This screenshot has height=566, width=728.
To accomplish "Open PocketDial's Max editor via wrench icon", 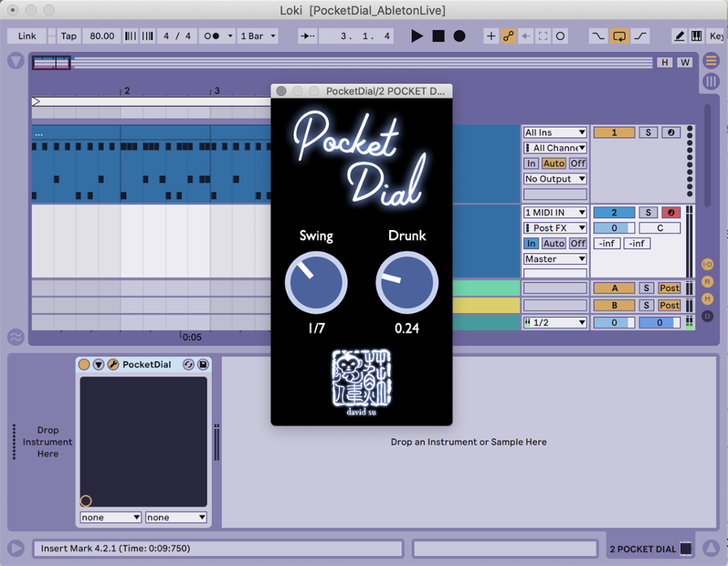I will (x=114, y=364).
